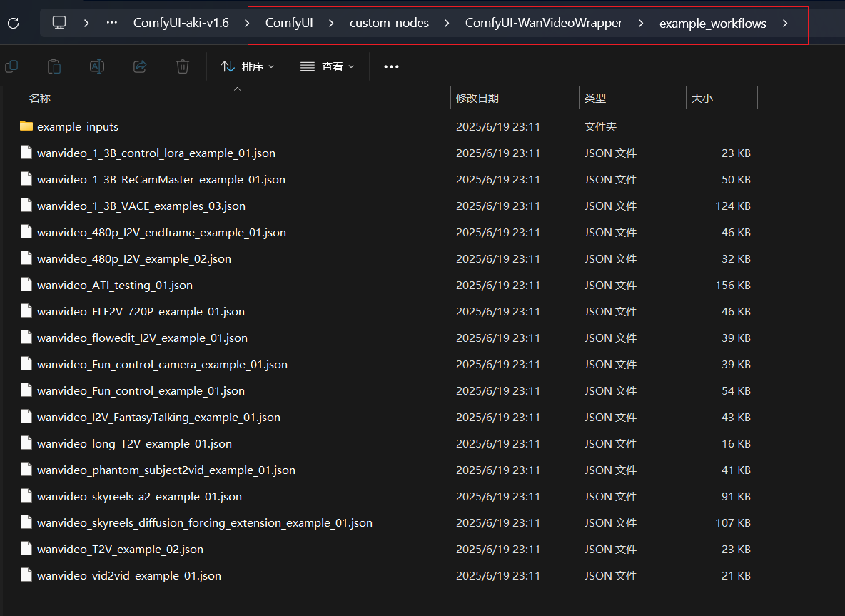Select the example_inputs folder

click(x=78, y=126)
